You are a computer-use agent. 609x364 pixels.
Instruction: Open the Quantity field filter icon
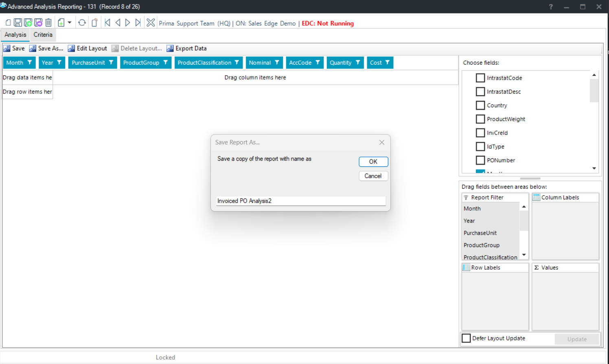point(358,63)
